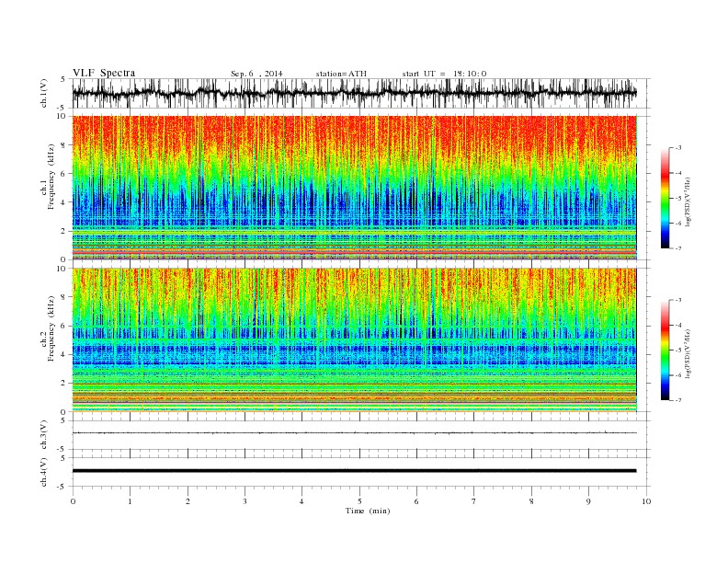This screenshot has height=563, width=728.
Task: Click the ch.1 voltage waveform plot
Action: pos(360,93)
